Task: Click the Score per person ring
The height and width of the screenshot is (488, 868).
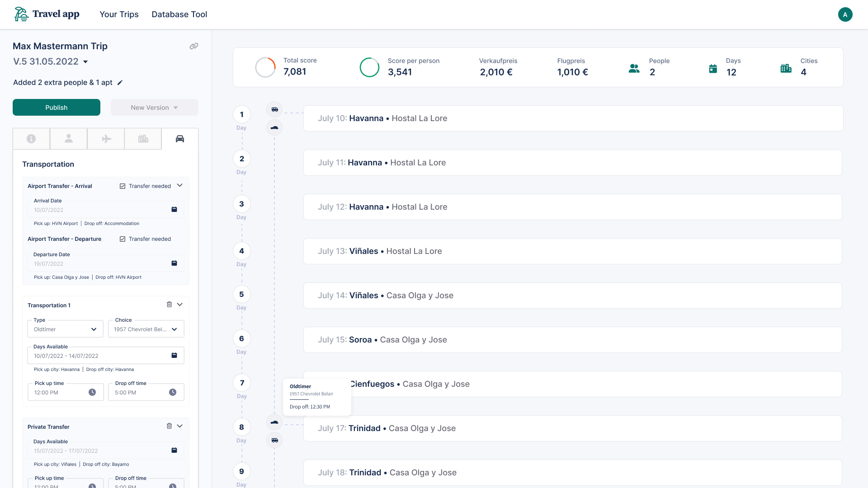Action: 369,67
